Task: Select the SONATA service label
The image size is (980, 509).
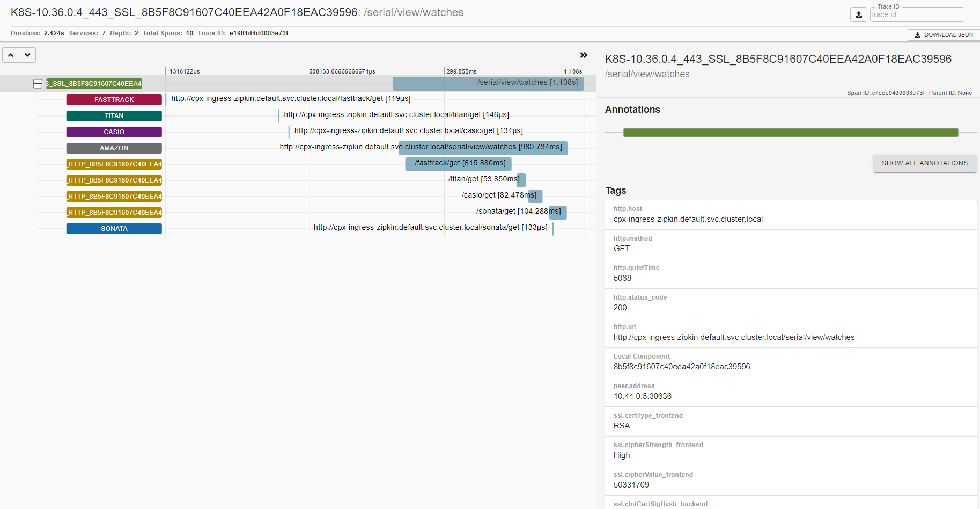Action: pyautogui.click(x=114, y=229)
